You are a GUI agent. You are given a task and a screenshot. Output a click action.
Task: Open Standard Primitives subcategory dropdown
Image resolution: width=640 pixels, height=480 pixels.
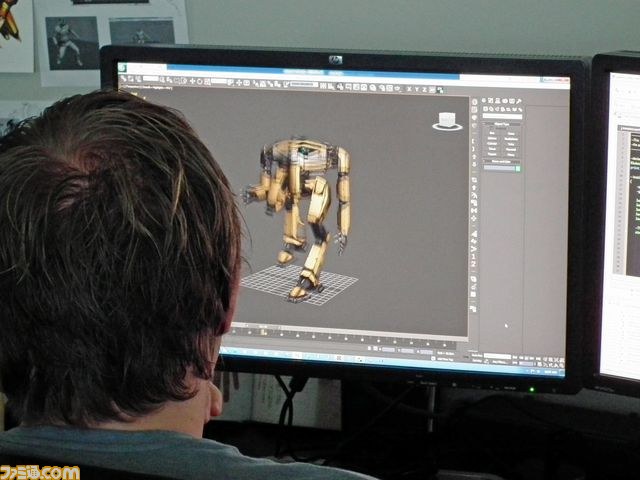[502, 116]
